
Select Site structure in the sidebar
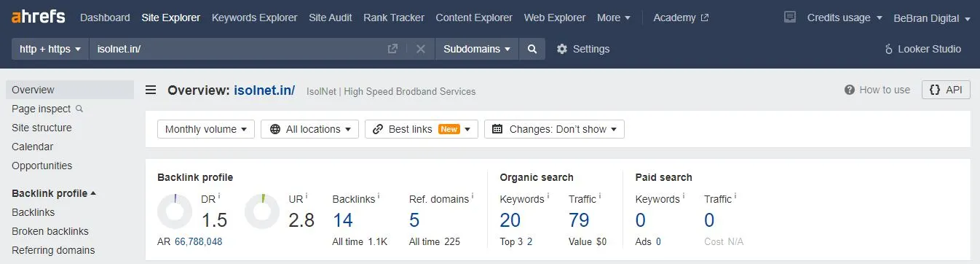(42, 128)
